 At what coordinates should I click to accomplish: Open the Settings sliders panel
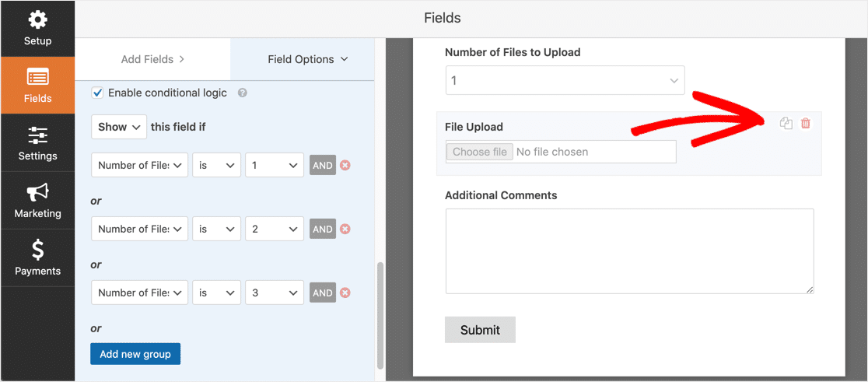tap(37, 143)
